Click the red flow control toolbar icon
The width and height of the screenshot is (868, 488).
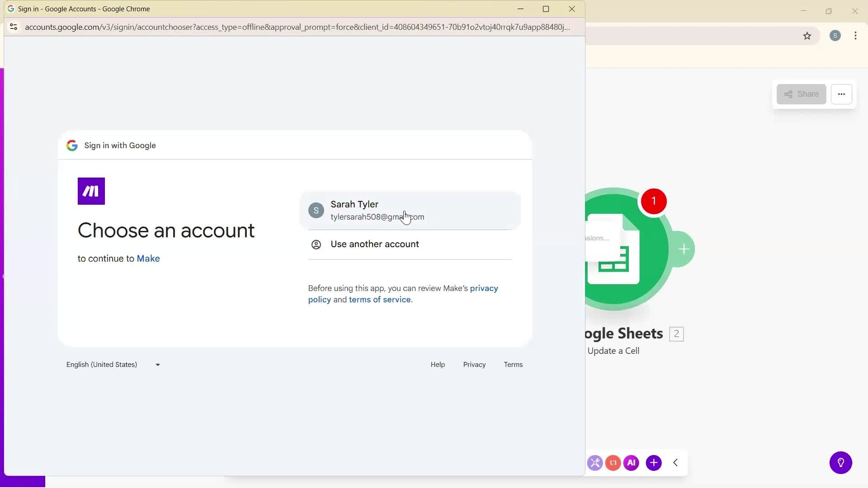(613, 462)
